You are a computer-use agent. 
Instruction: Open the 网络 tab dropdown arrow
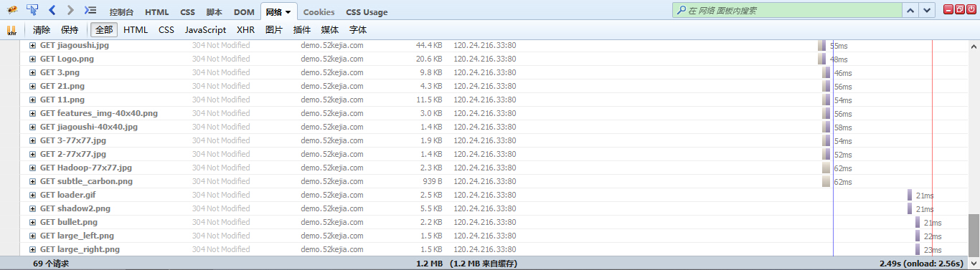click(x=288, y=13)
